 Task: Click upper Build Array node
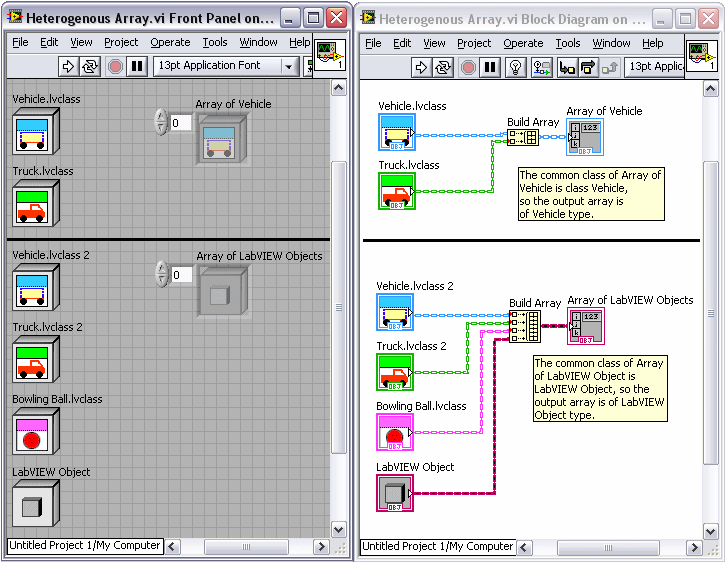523,137
